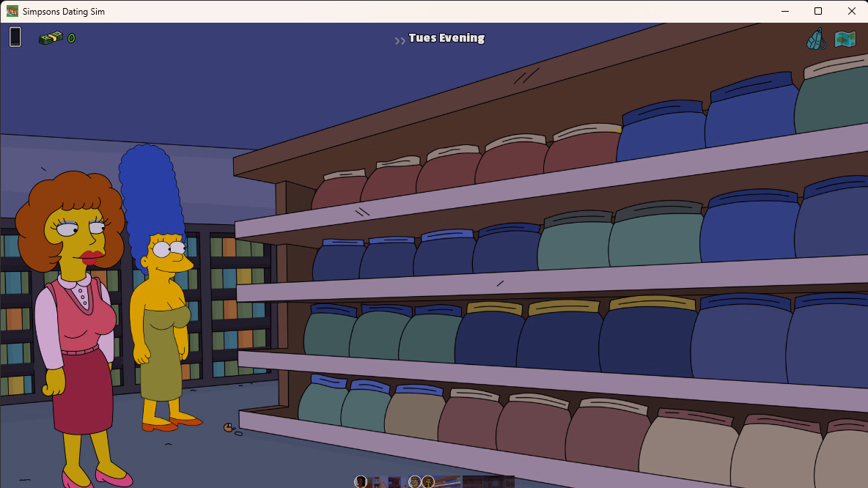Select the blue-haired portrait in bottom bar
Viewport: 868px width, 488px height.
(x=414, y=481)
